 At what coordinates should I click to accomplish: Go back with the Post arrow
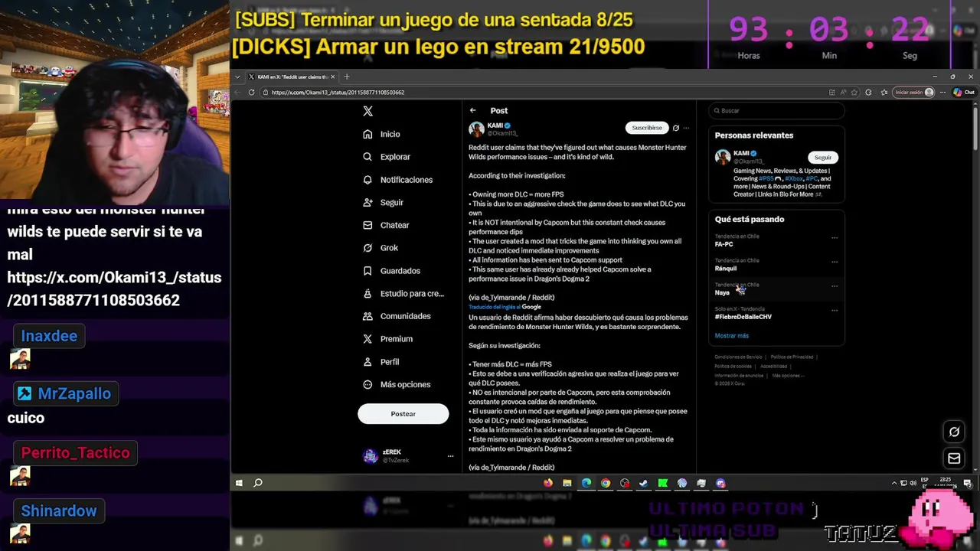coord(473,110)
